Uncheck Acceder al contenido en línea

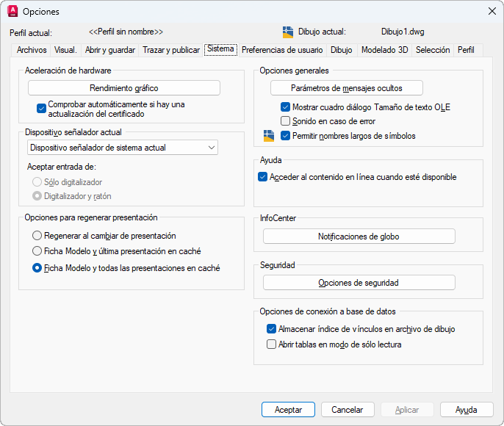click(x=262, y=177)
